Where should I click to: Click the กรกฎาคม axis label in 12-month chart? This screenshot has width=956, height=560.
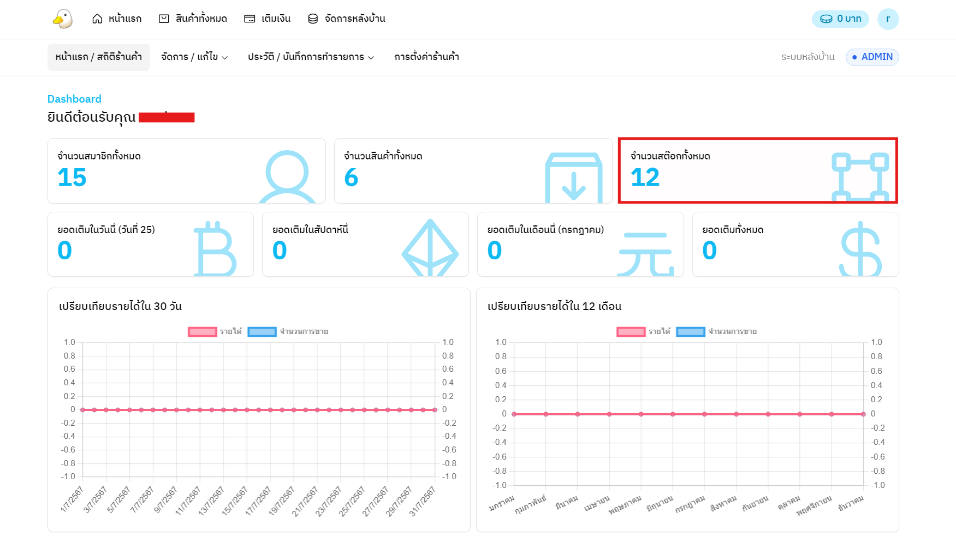pos(690,504)
